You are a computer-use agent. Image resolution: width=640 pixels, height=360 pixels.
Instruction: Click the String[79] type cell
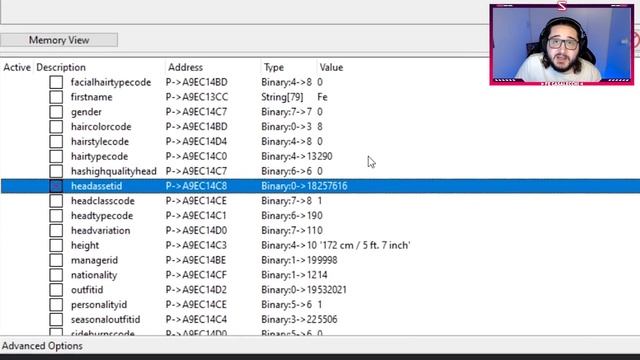[x=282, y=97]
